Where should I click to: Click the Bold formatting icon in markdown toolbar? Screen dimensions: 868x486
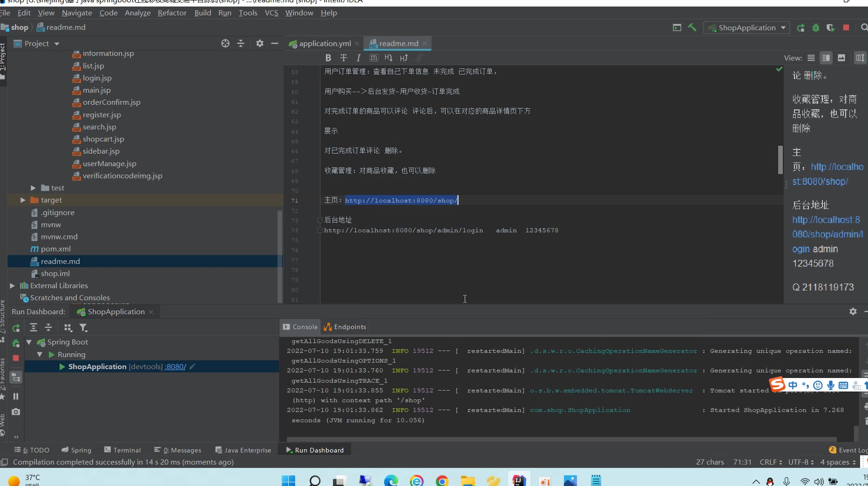tap(328, 58)
